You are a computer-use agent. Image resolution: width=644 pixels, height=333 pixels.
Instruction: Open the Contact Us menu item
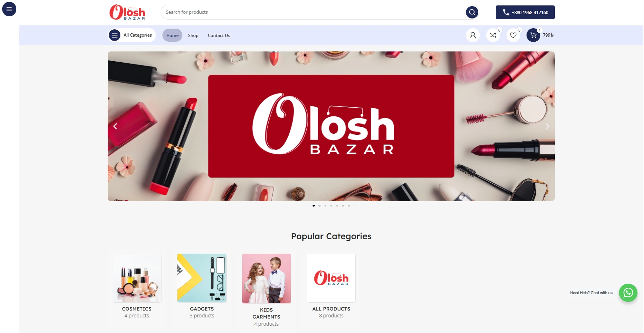pyautogui.click(x=219, y=35)
